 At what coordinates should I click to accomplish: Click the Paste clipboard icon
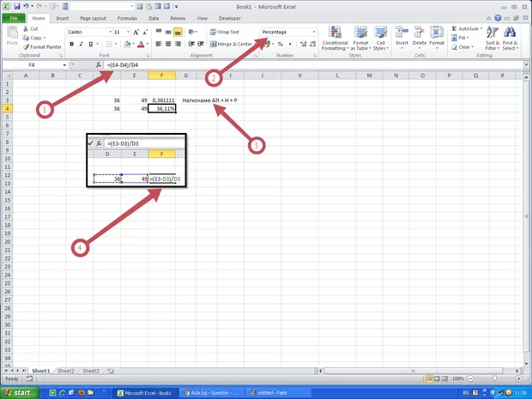click(x=12, y=33)
